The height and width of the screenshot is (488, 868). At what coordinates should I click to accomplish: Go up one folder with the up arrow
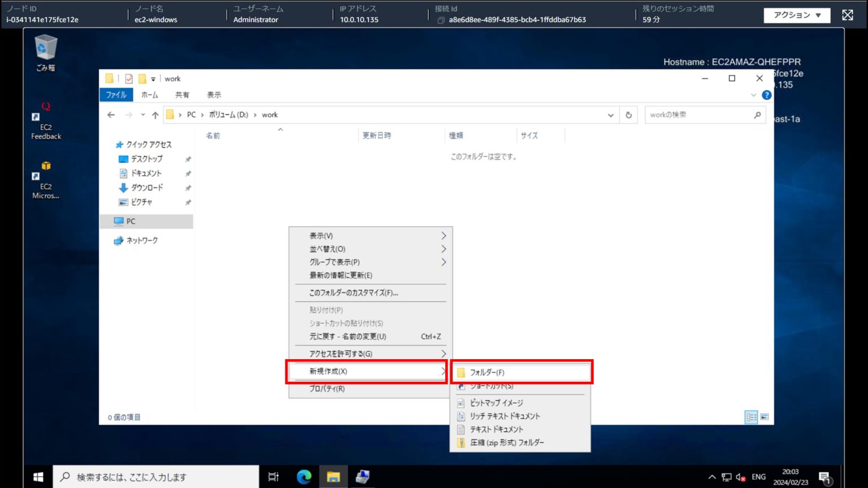pos(155,115)
